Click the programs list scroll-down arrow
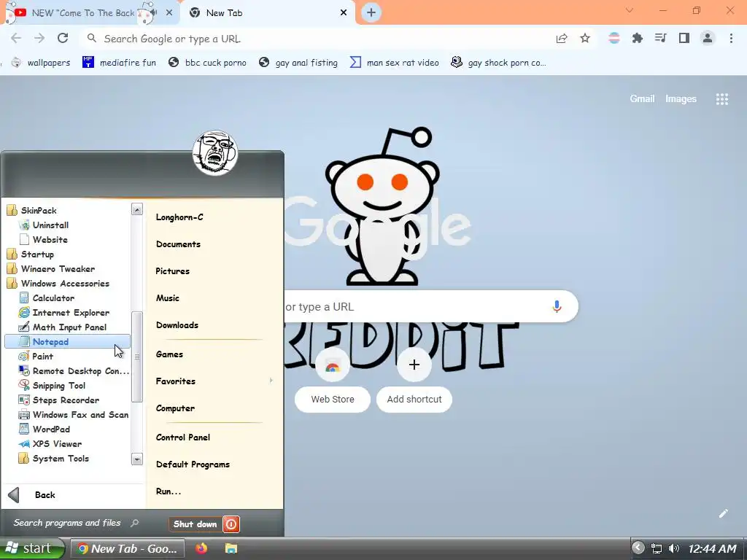 [x=136, y=459]
